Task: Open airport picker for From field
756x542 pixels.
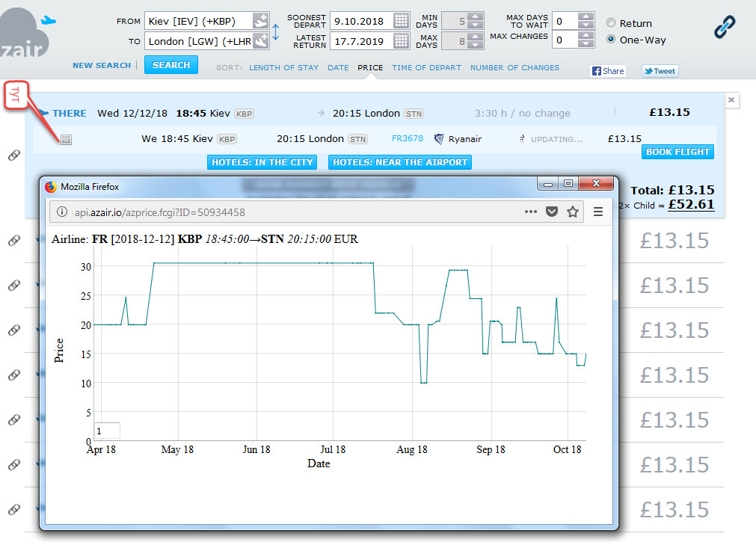Action: [260, 21]
